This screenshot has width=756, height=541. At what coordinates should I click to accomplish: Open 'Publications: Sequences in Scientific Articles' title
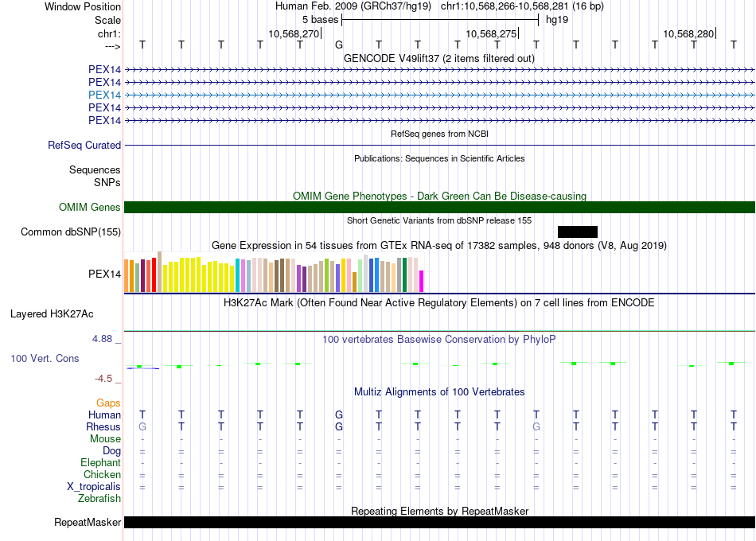pos(439,158)
